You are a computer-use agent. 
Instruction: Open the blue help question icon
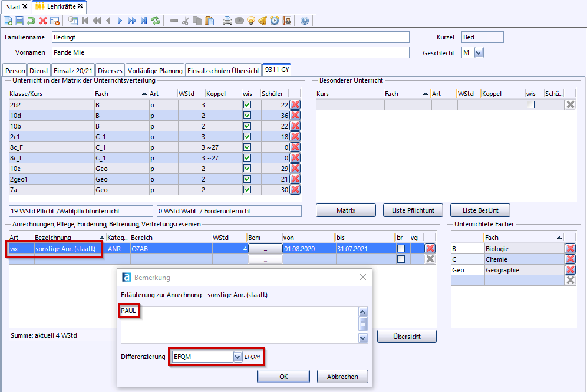(305, 21)
